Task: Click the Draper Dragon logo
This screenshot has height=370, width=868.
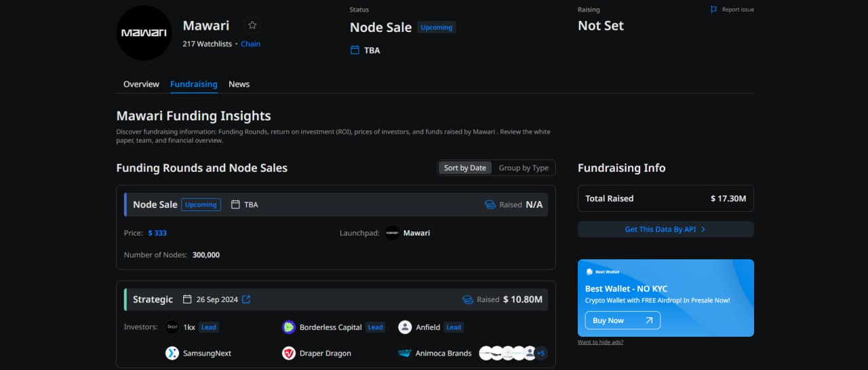Action: [289, 353]
